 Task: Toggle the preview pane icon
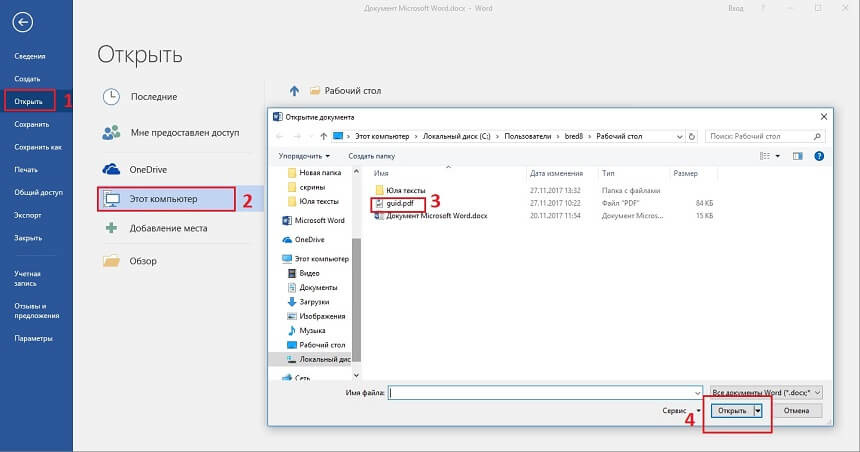click(x=797, y=156)
